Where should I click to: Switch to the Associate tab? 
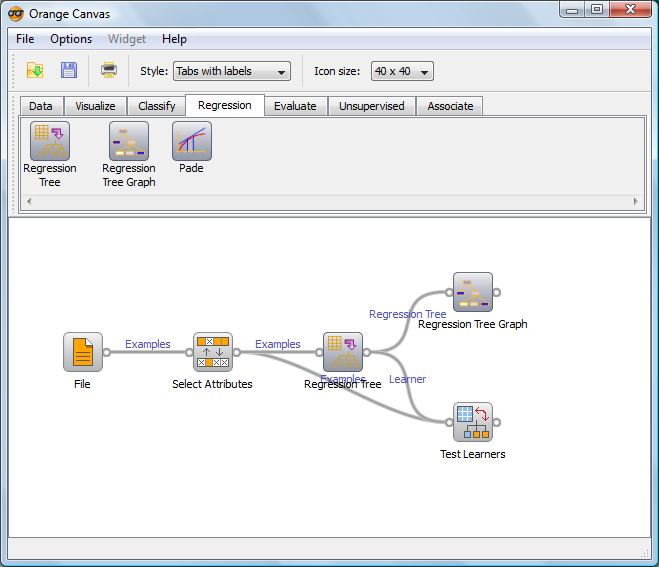click(x=450, y=106)
